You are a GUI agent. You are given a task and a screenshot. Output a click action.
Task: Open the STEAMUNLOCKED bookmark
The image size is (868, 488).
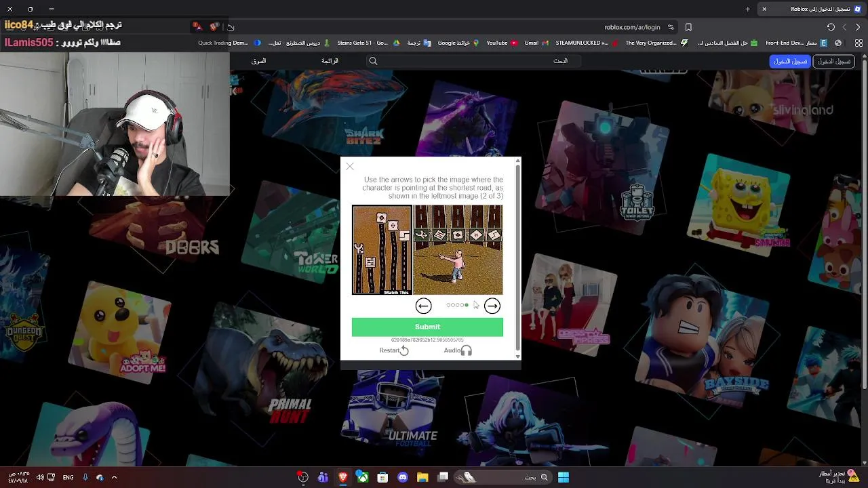tap(586, 43)
